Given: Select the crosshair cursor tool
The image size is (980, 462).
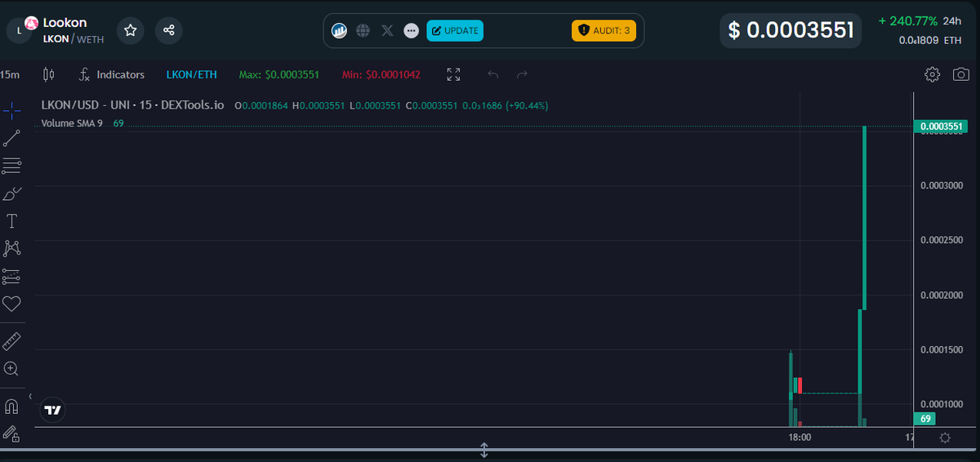Looking at the screenshot, I should click(12, 109).
